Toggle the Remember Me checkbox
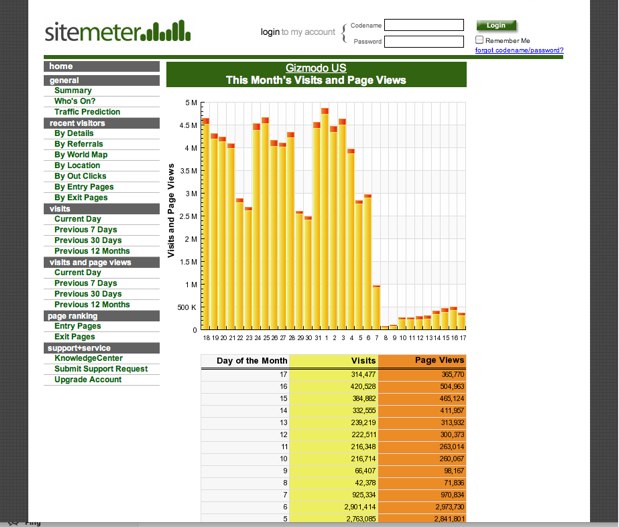This screenshot has width=619, height=527. [x=479, y=39]
